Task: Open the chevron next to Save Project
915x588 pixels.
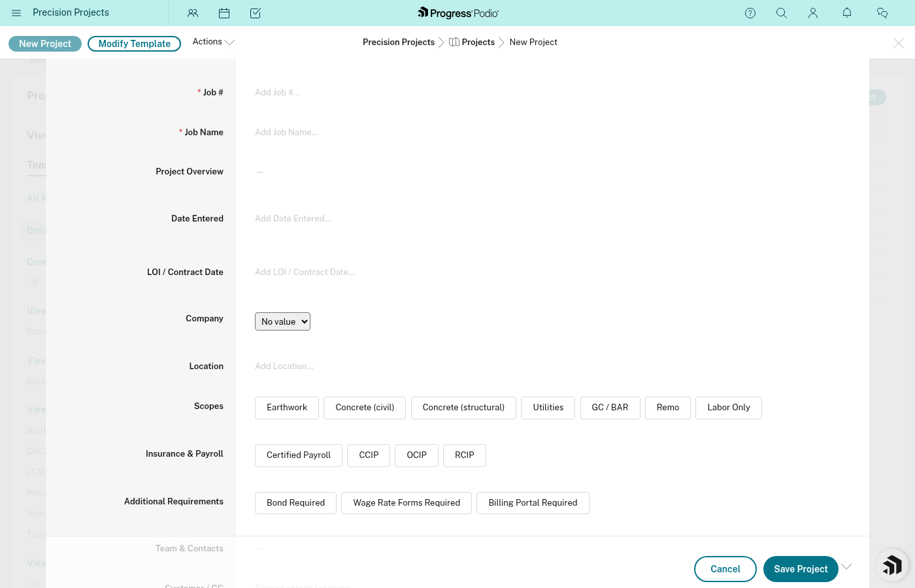Action: 846,566
